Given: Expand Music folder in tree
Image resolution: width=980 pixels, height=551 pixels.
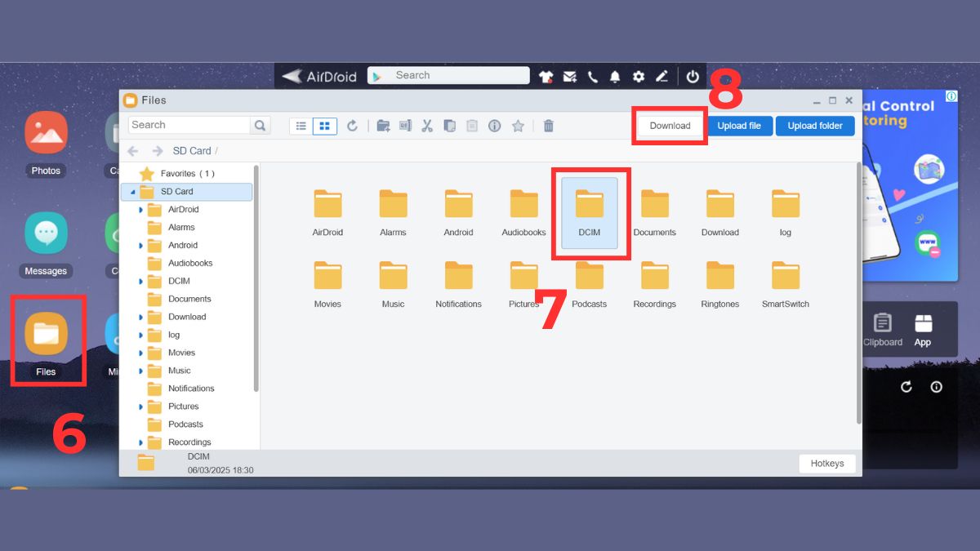Looking at the screenshot, I should (140, 371).
